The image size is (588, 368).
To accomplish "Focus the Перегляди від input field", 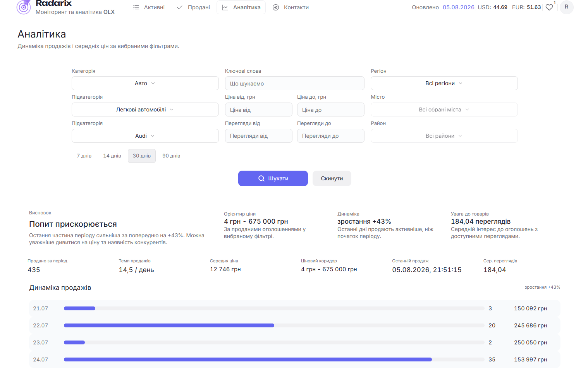I will tap(259, 136).
